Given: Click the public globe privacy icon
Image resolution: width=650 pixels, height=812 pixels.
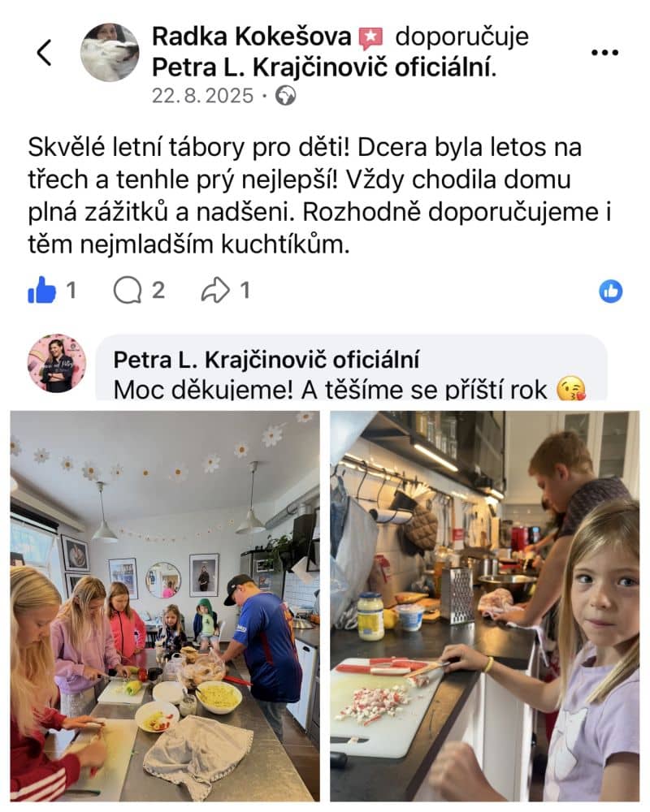Looking at the screenshot, I should (285, 96).
